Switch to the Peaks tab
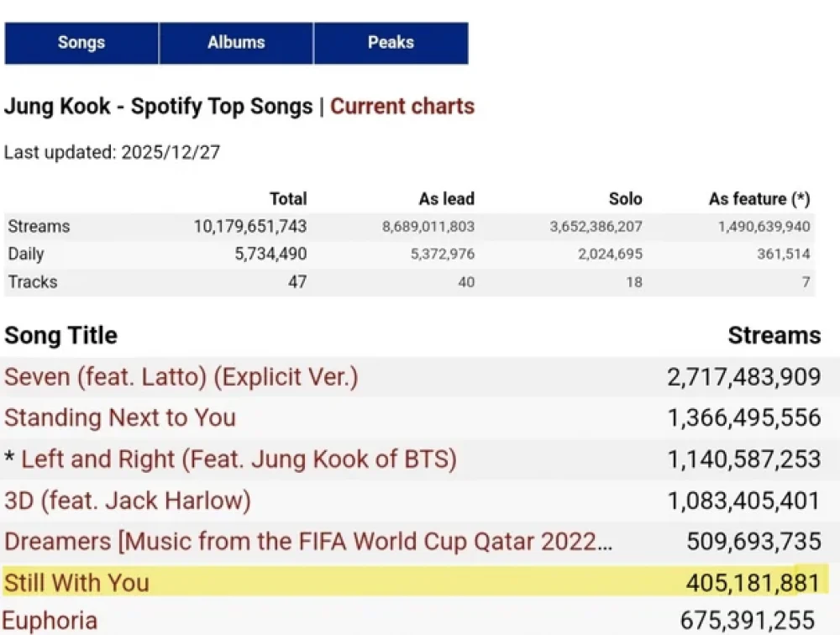840x635 pixels. tap(391, 42)
